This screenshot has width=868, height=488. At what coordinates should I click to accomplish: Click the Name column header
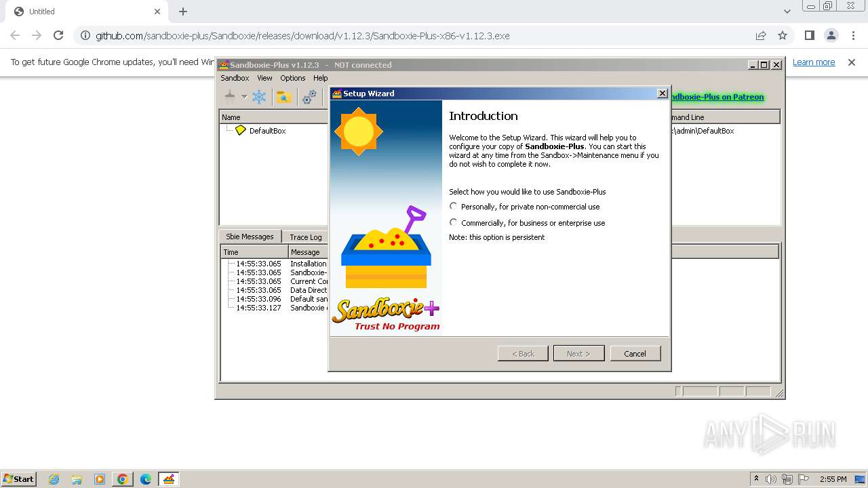pos(274,117)
